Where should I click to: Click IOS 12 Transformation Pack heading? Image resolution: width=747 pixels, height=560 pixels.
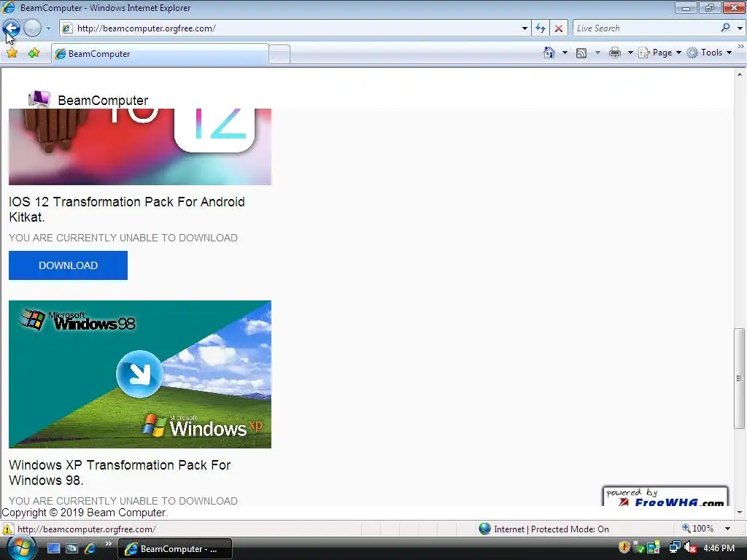click(127, 209)
